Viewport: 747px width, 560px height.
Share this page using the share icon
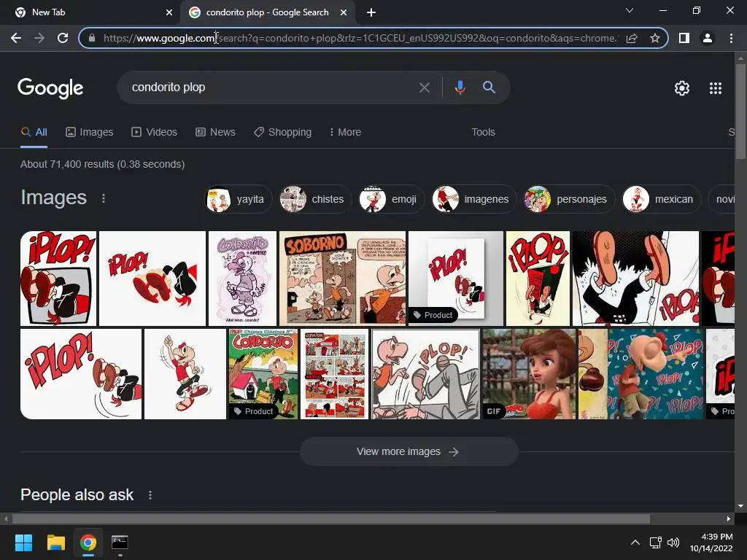[632, 38]
